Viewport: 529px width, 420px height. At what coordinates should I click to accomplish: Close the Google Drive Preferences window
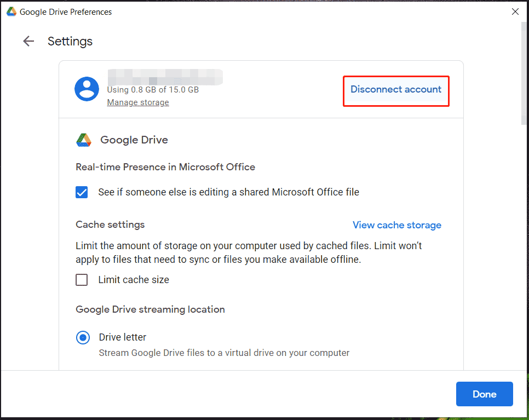pos(515,11)
